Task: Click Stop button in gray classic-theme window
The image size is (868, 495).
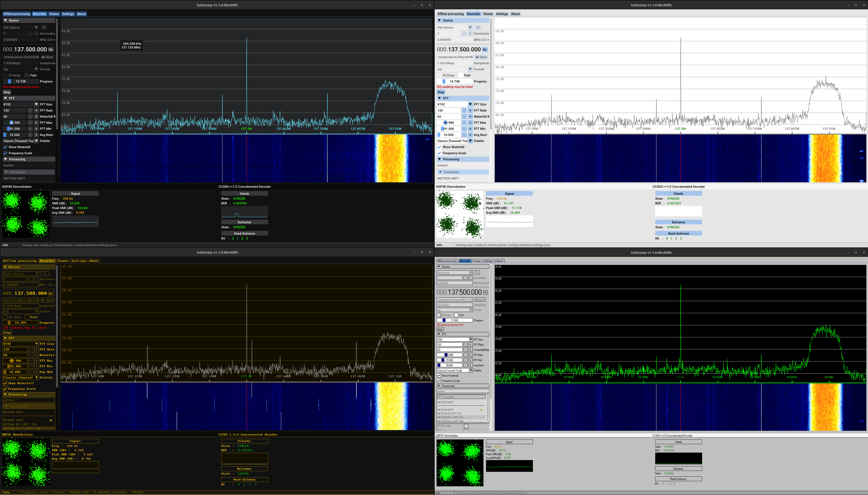Action: point(440,329)
